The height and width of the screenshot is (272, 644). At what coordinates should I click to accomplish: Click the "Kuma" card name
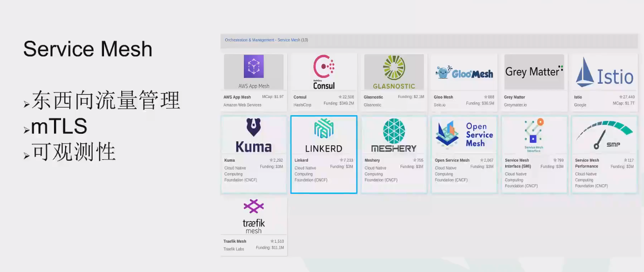230,160
